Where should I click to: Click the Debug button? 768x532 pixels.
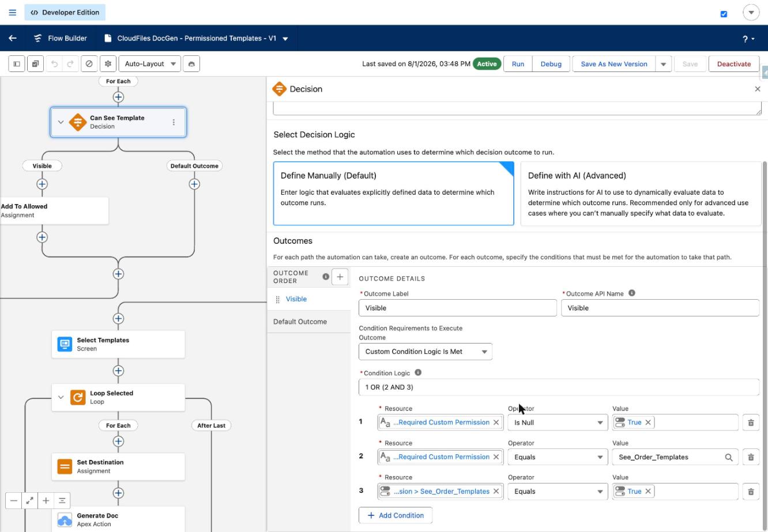[x=551, y=64]
